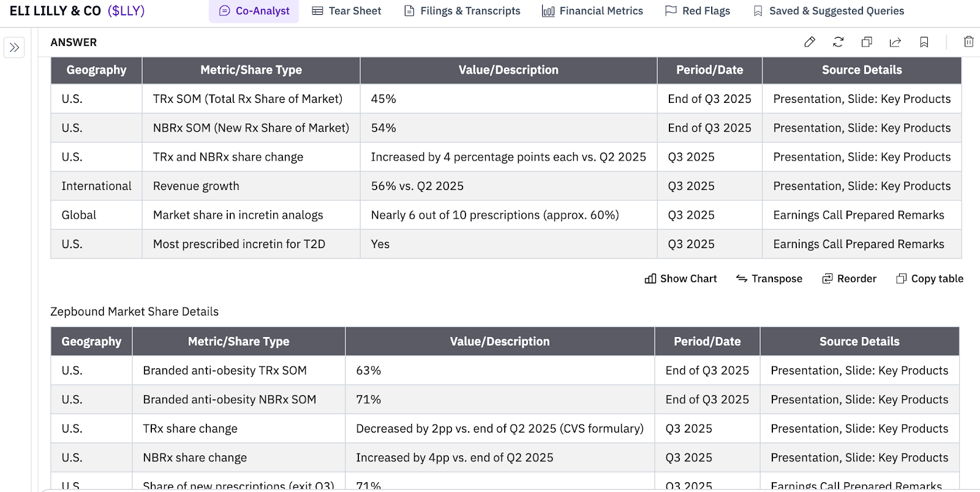Open the Co-Analyst tab
This screenshot has width=980, height=492.
click(x=254, y=11)
